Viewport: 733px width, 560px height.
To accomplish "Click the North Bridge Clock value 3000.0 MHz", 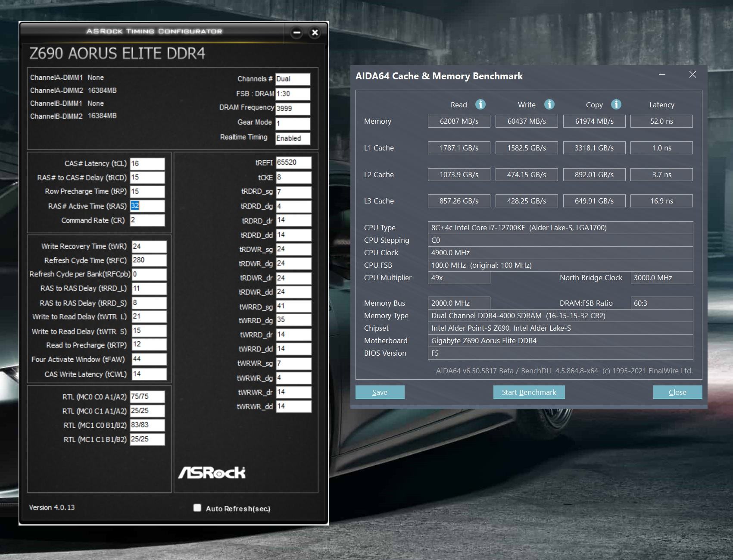I will (661, 278).
